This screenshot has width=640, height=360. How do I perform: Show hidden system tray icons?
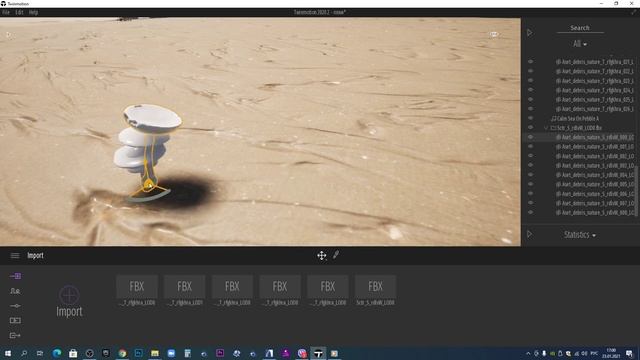[x=528, y=353]
